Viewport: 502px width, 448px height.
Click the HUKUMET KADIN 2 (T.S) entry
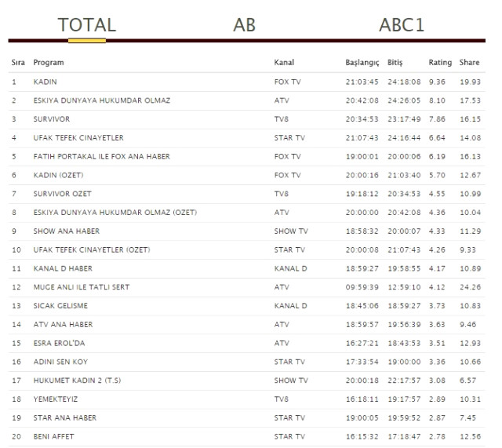click(77, 381)
